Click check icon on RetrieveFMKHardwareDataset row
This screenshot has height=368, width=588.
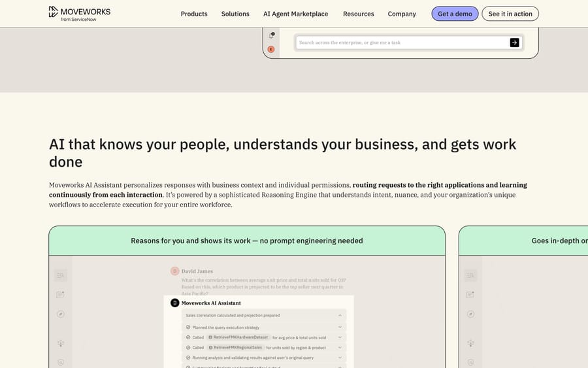pyautogui.click(x=188, y=337)
